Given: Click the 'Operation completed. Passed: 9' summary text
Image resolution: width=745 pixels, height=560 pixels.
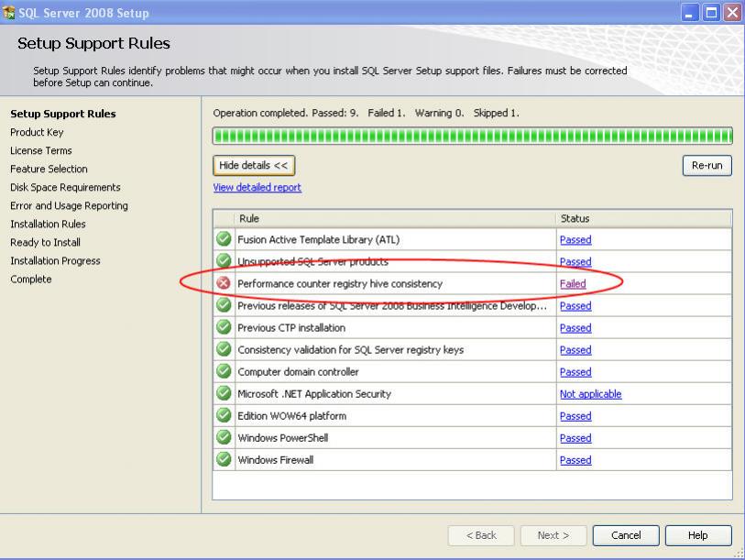Looking at the screenshot, I should pos(286,113).
